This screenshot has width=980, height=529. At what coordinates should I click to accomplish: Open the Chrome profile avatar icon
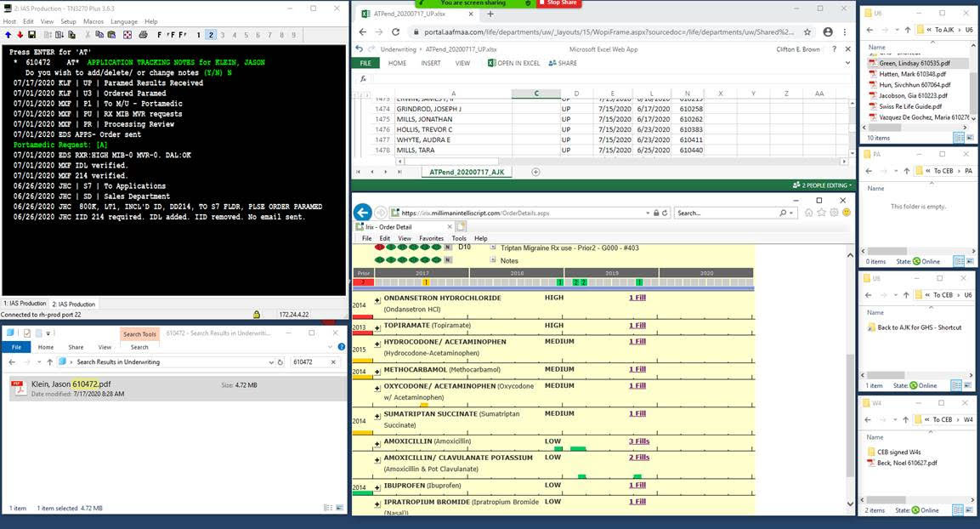[x=828, y=31]
